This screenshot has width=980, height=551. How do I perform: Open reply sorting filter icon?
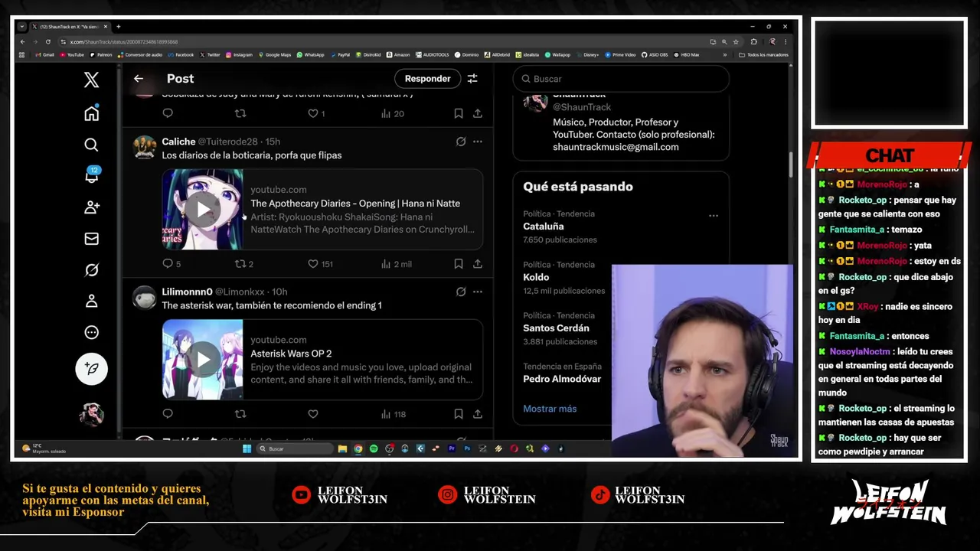tap(472, 78)
